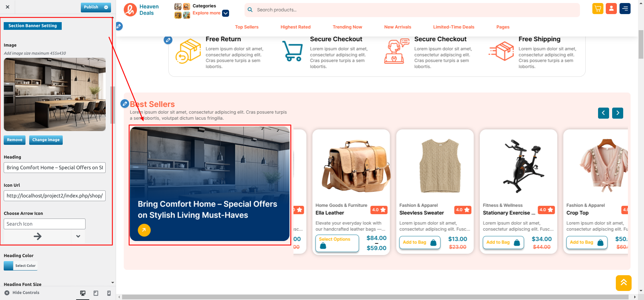Viewport: 644px width, 300px height.
Task: Open the Limited-Time Deals menu item
Action: click(x=453, y=27)
